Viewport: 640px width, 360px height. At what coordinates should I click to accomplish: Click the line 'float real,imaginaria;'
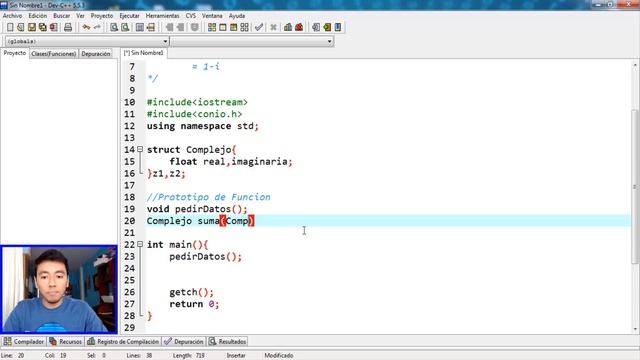(231, 162)
